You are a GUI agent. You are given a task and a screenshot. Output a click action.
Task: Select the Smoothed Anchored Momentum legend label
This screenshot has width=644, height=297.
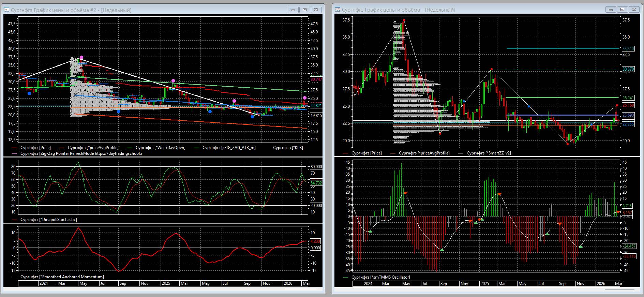click(x=62, y=277)
